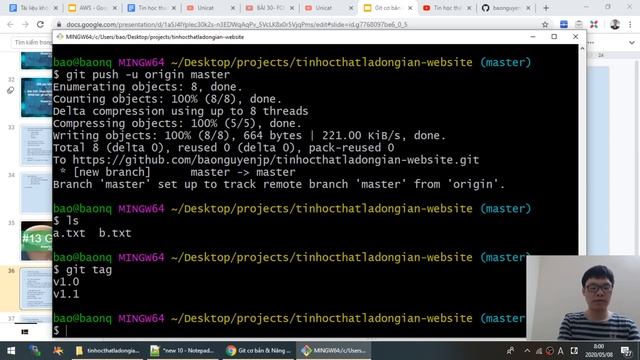640x360 pixels.
Task: Click the '$ git tag' command line
Action: click(x=82, y=270)
